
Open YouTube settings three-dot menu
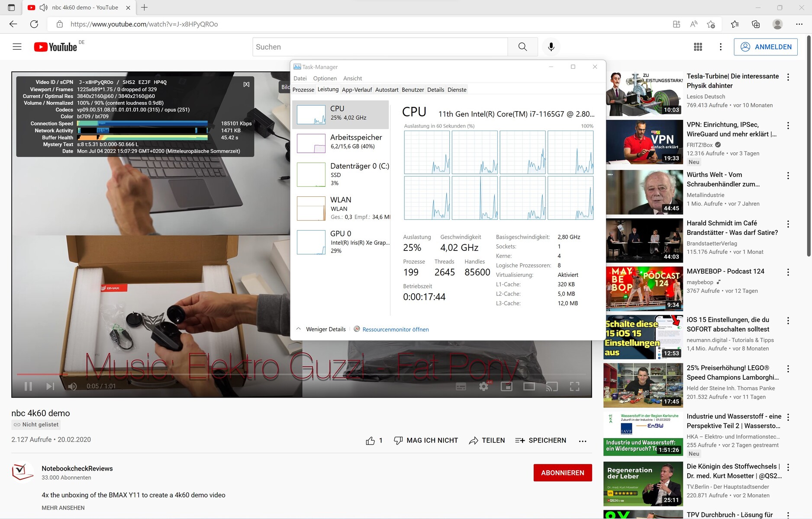(x=721, y=47)
